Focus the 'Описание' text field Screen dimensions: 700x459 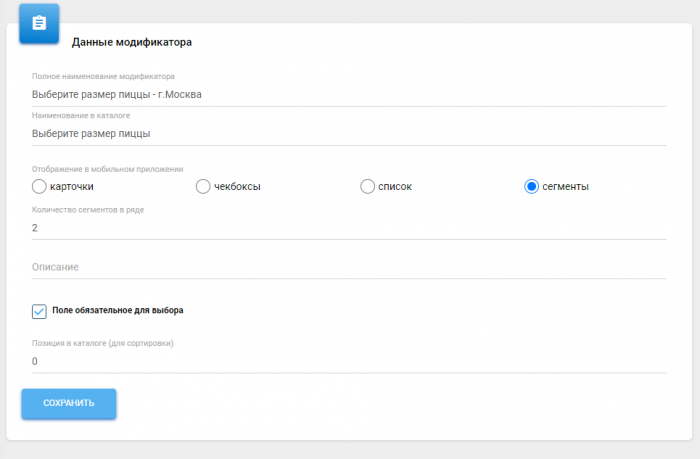pyautogui.click(x=348, y=267)
